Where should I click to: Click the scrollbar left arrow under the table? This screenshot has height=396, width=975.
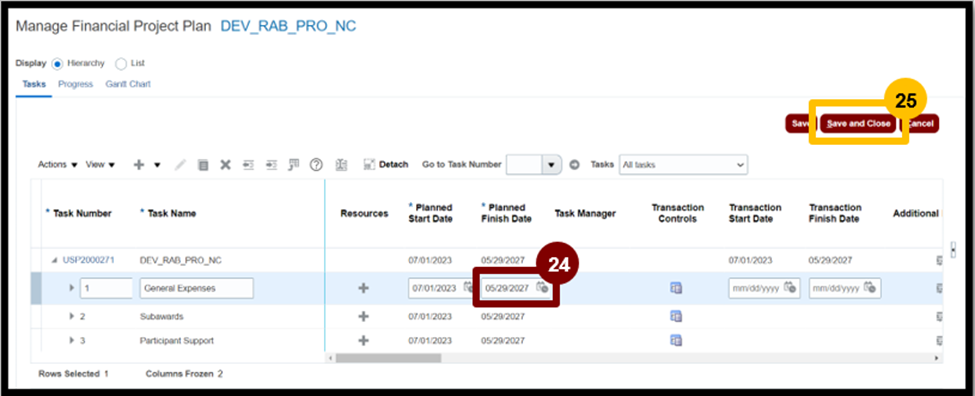coord(330,358)
